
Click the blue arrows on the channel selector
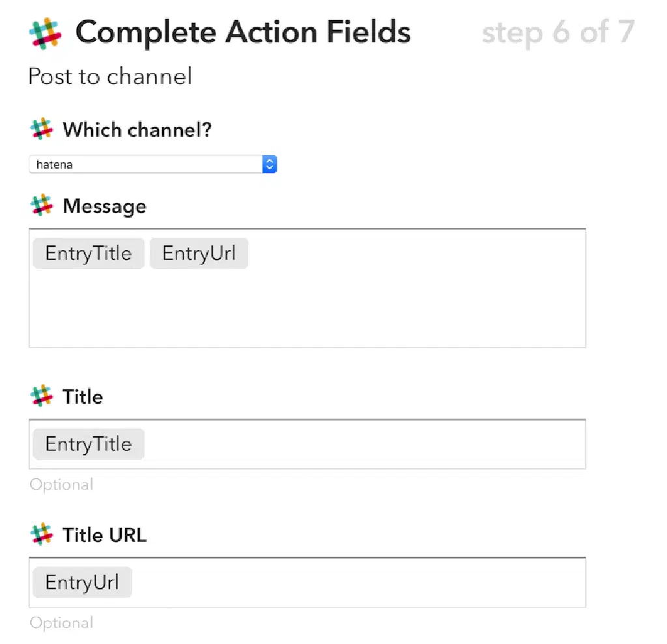(270, 165)
